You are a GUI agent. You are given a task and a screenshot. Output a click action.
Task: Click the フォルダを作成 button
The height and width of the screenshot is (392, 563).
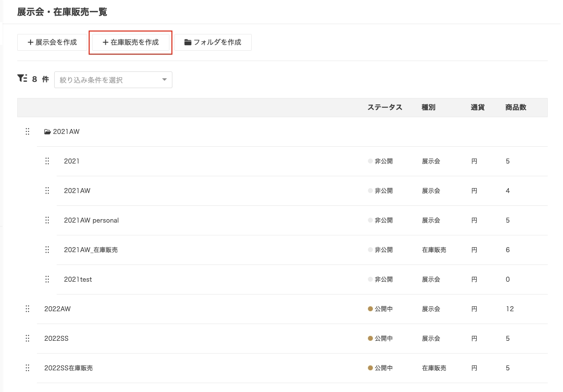pos(213,42)
